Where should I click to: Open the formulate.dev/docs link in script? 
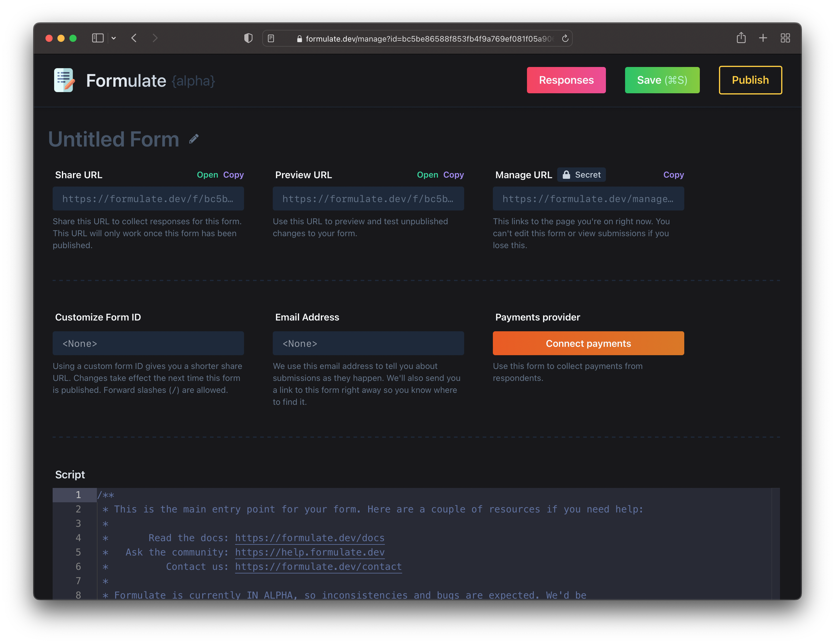tap(309, 538)
